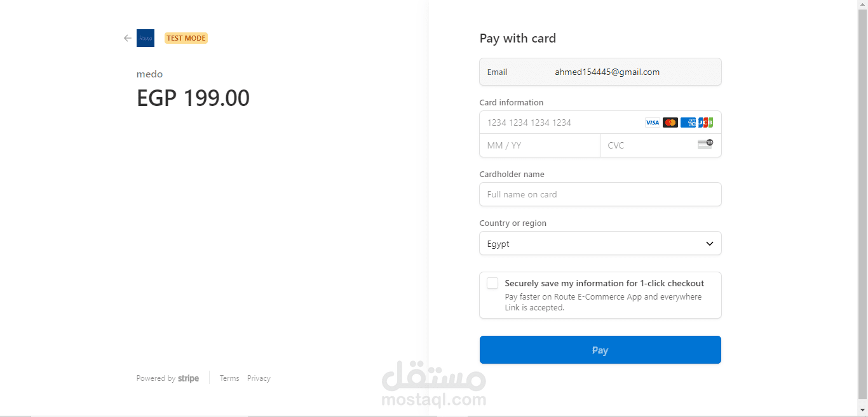868x417 pixels.
Task: Click the back arrow icon
Action: (x=128, y=38)
